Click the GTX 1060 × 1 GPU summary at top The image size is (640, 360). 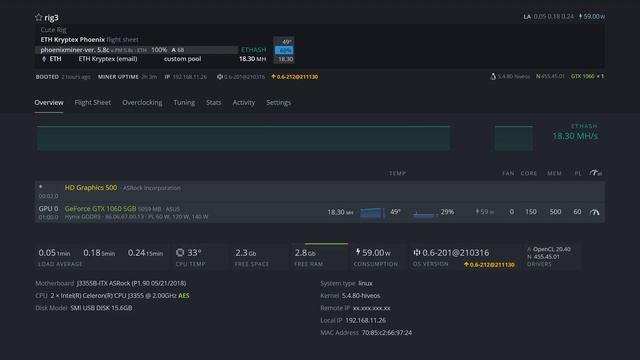(x=587, y=76)
